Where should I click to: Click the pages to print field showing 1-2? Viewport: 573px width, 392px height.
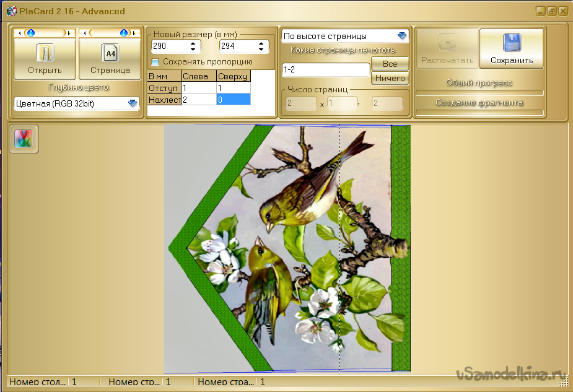pyautogui.click(x=325, y=70)
